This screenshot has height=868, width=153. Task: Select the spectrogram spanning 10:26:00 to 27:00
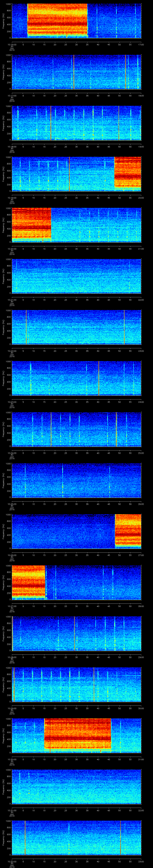pos(76,531)
